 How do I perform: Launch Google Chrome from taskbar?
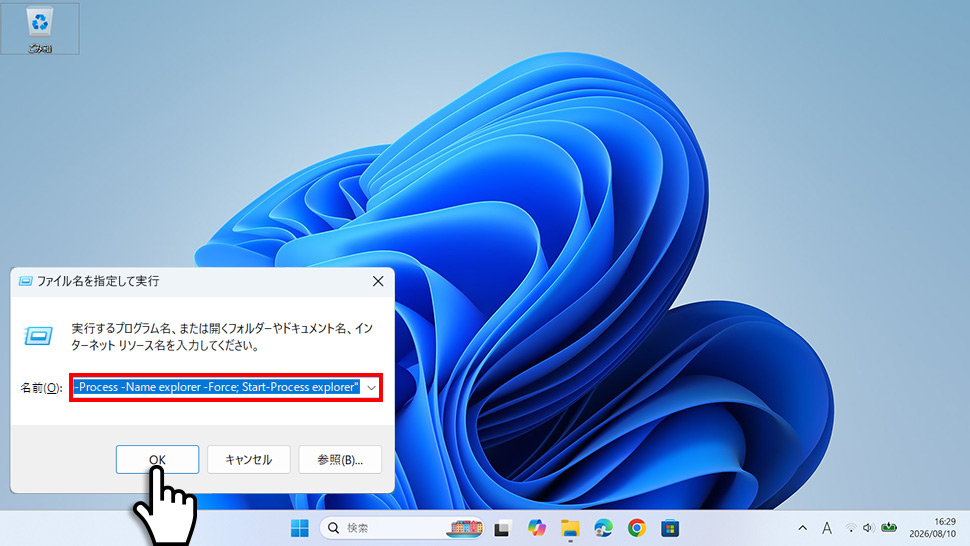tap(637, 528)
